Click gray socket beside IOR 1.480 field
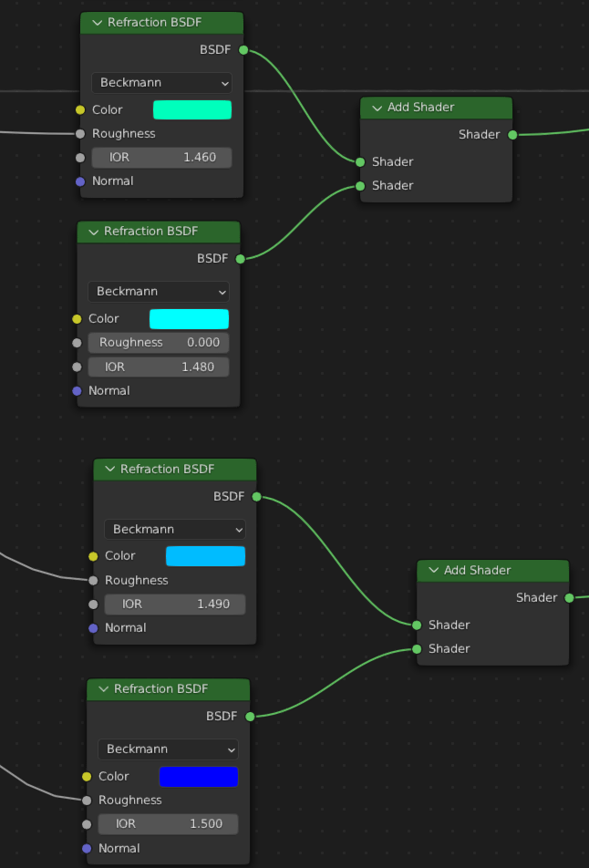The width and height of the screenshot is (589, 868). pyautogui.click(x=77, y=367)
